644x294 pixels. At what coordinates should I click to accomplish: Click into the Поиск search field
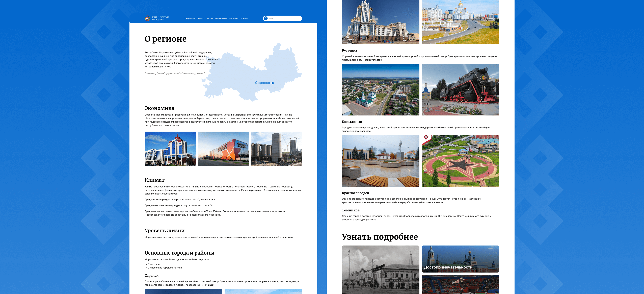point(284,18)
